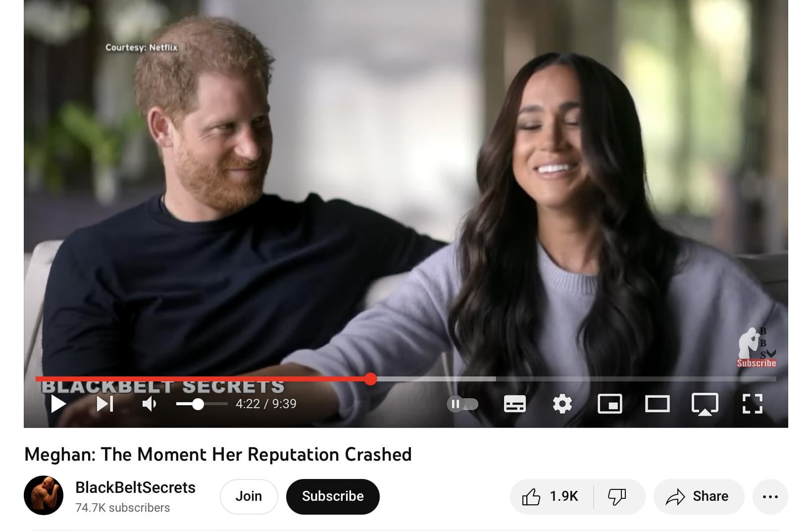This screenshot has height=531, width=812.
Task: Play the paused video
Action: coord(58,404)
